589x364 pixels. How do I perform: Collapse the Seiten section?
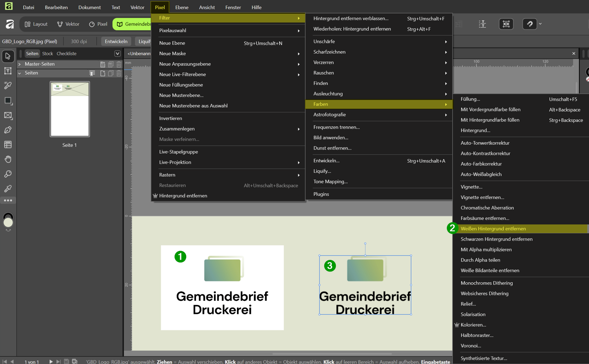(19, 73)
